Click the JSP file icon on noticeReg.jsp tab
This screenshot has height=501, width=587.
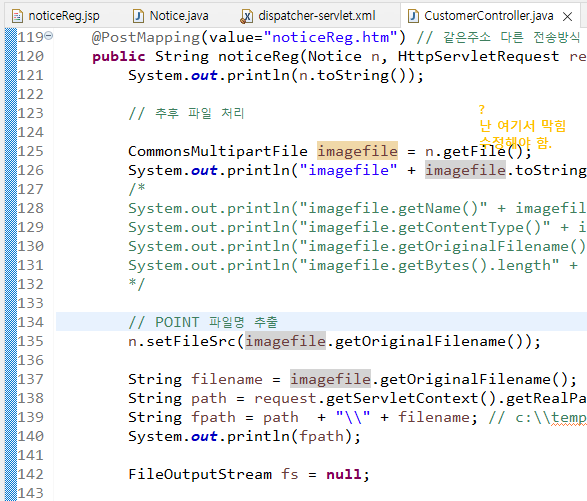17,16
